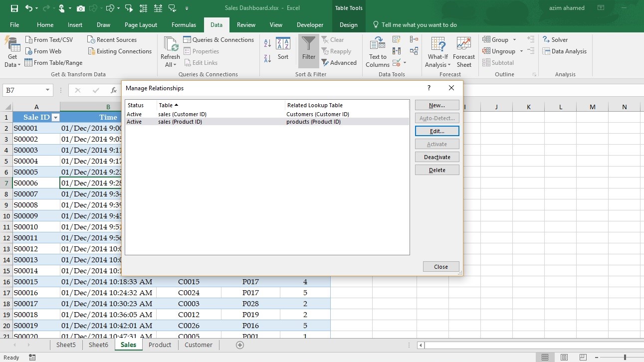Open Data Validation dropdown arrow

click(405, 63)
